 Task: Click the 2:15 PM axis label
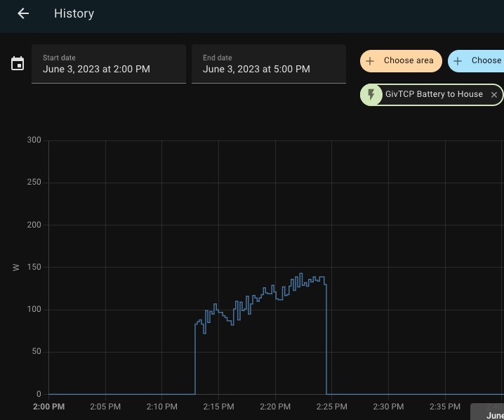click(x=218, y=407)
